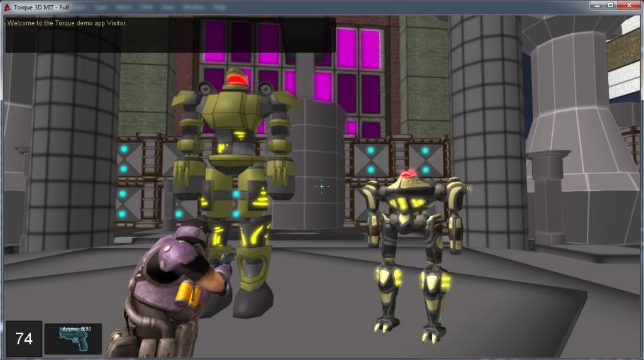This screenshot has width=644, height=360.
Task: Click the welcome message in the chat box
Action: 67,23
